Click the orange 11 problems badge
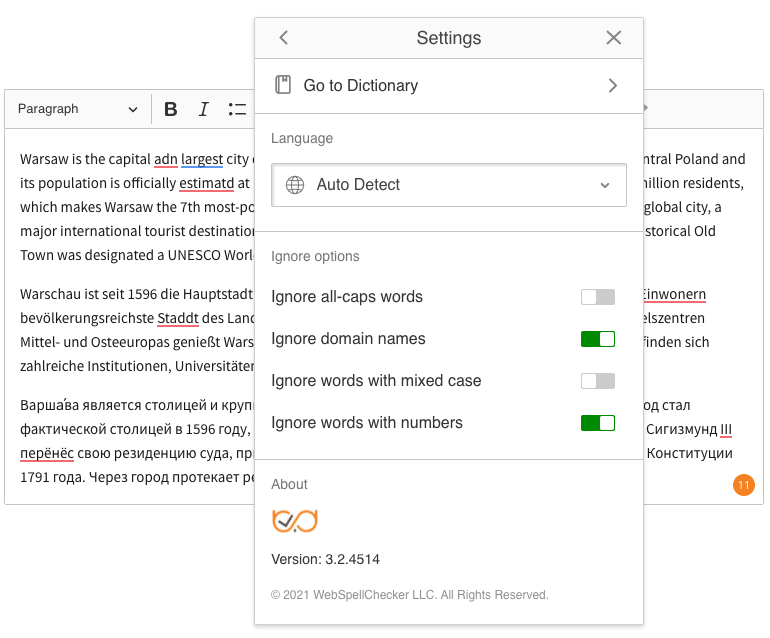 [x=743, y=485]
